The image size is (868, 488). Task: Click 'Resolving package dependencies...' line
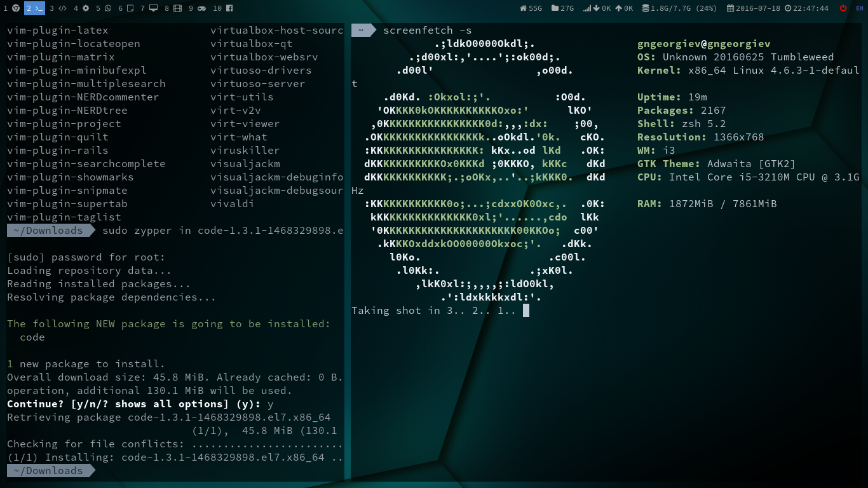click(112, 297)
